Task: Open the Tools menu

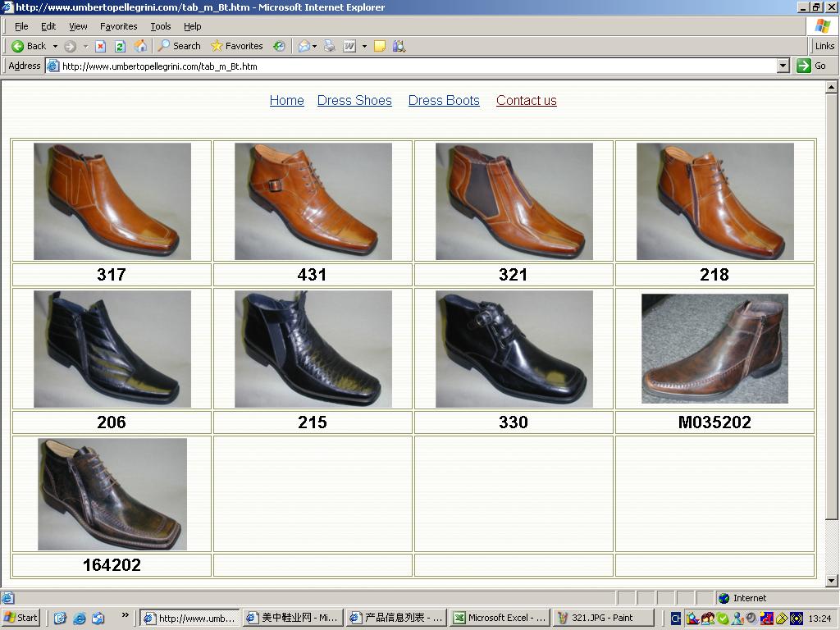Action: [160, 26]
